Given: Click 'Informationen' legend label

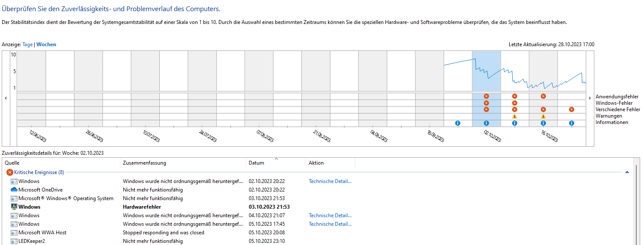Looking at the screenshot, I should click(612, 122).
